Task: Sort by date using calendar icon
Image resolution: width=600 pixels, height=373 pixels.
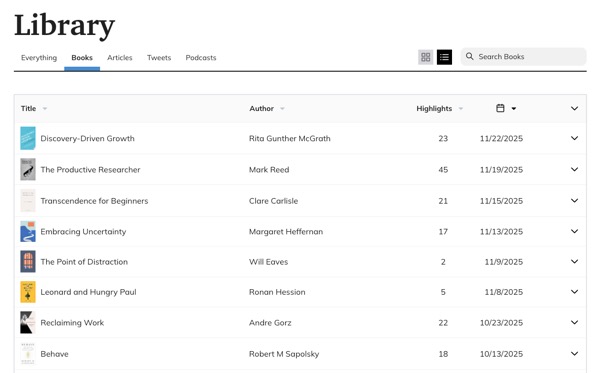Action: click(500, 108)
